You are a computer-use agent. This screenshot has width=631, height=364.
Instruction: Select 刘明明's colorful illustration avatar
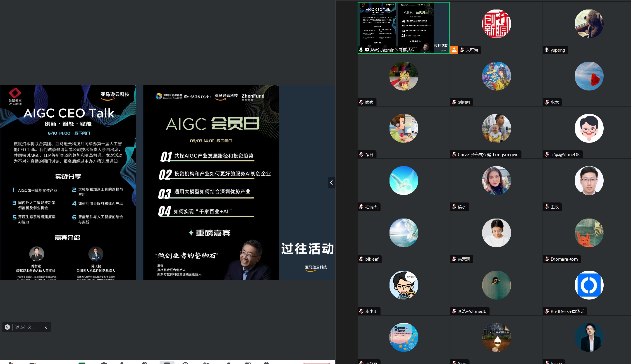tap(496, 76)
